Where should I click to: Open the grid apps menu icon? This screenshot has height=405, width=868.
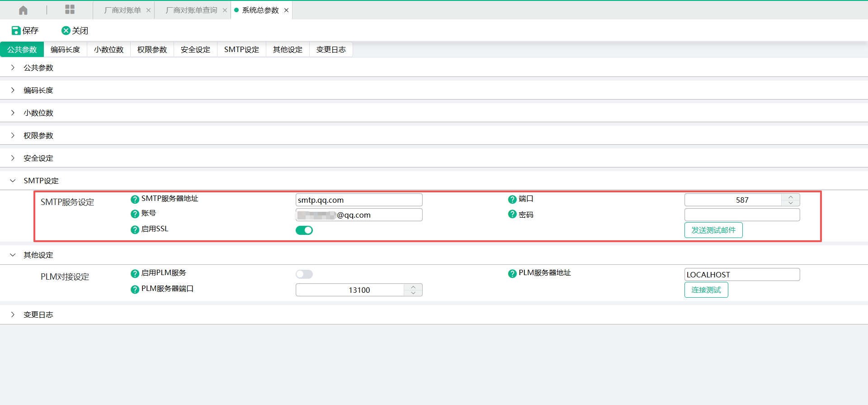tap(70, 10)
